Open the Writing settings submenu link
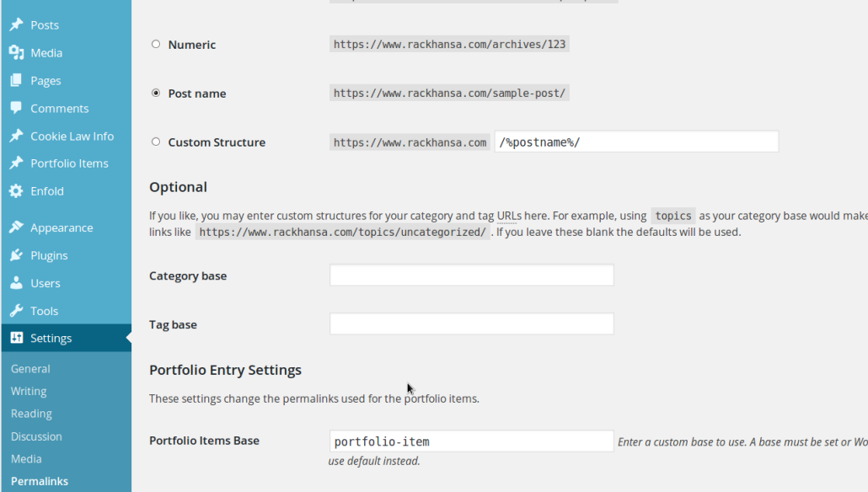The height and width of the screenshot is (492, 868). click(29, 392)
